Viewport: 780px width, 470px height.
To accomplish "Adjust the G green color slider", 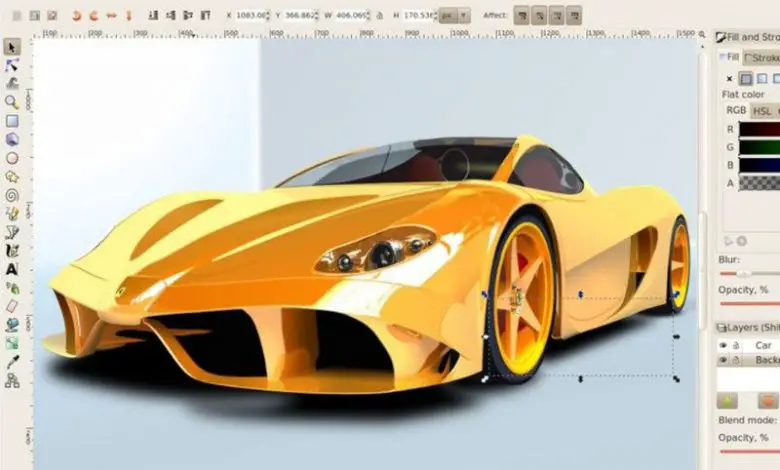I will tap(760, 147).
